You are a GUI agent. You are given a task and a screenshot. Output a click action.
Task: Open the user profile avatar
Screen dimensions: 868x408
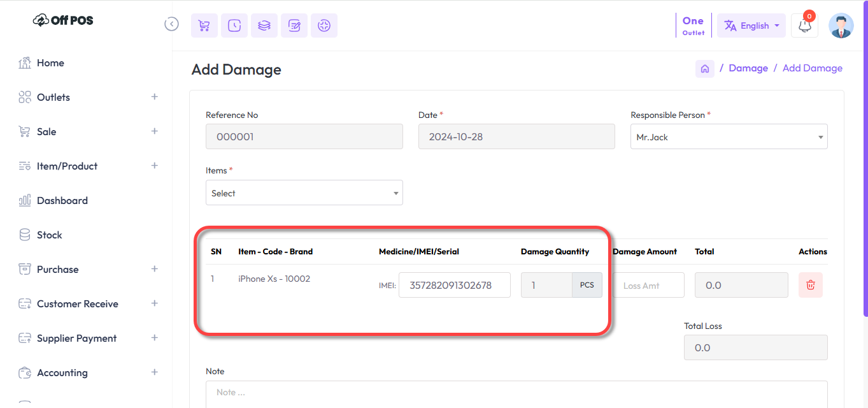point(841,26)
